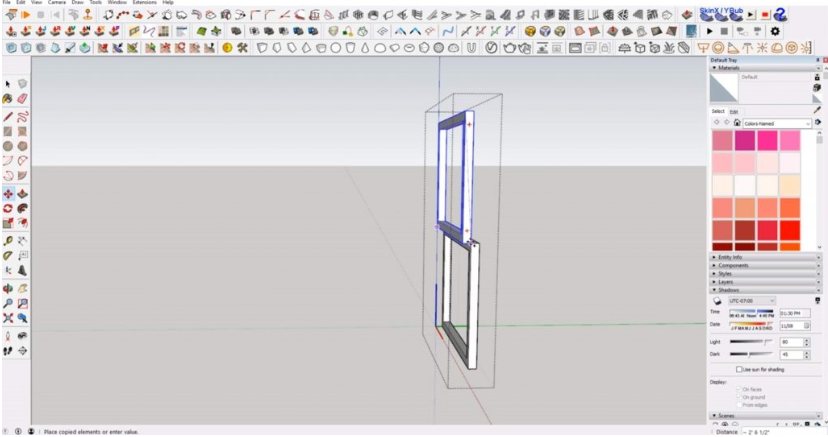The image size is (828, 437).
Task: Toggle the show shadows button in Shadows panel
Action: click(x=717, y=301)
